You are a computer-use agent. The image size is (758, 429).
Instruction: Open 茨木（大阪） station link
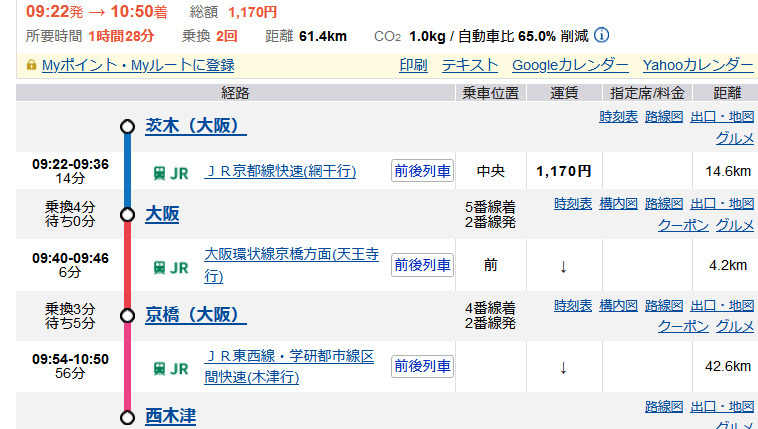pyautogui.click(x=196, y=126)
